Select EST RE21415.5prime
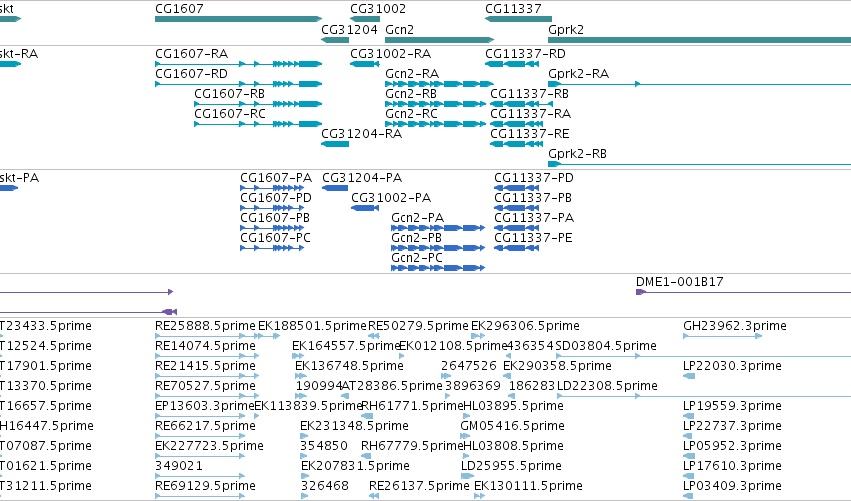The width and height of the screenshot is (851, 501). click(207, 376)
